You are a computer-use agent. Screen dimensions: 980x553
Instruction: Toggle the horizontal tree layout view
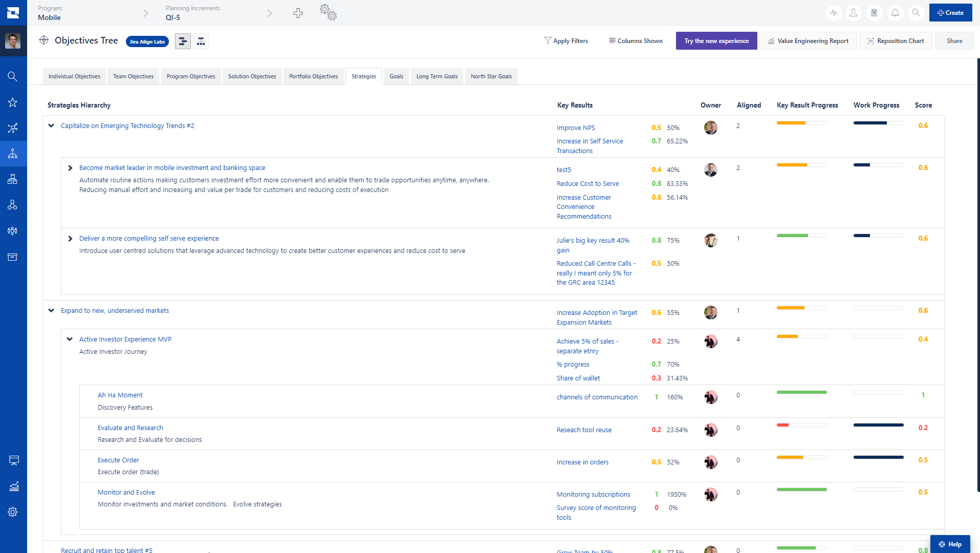click(183, 41)
